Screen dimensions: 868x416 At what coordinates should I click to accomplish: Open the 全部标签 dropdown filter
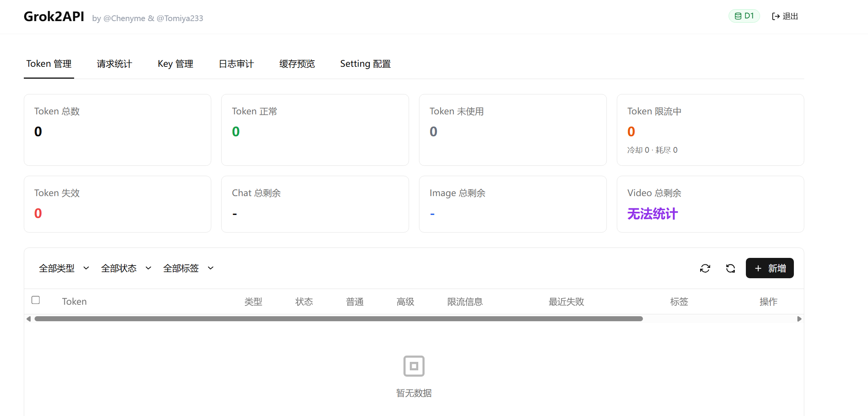189,268
